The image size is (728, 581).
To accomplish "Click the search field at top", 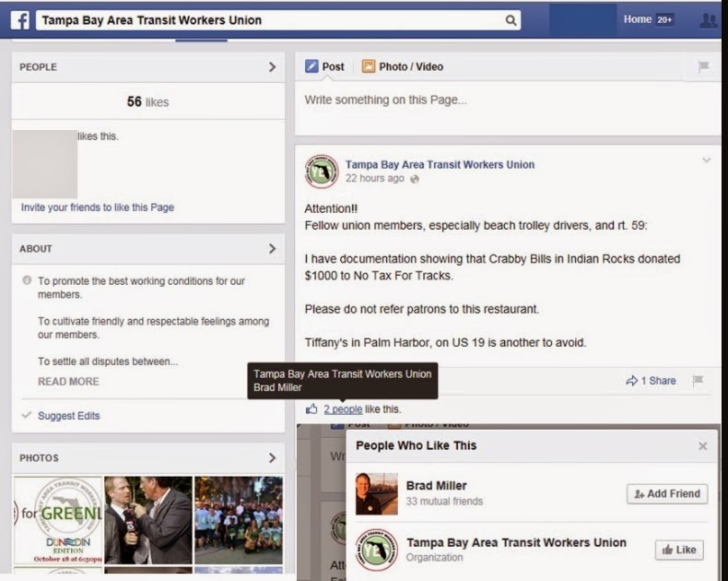I will pyautogui.click(x=278, y=20).
